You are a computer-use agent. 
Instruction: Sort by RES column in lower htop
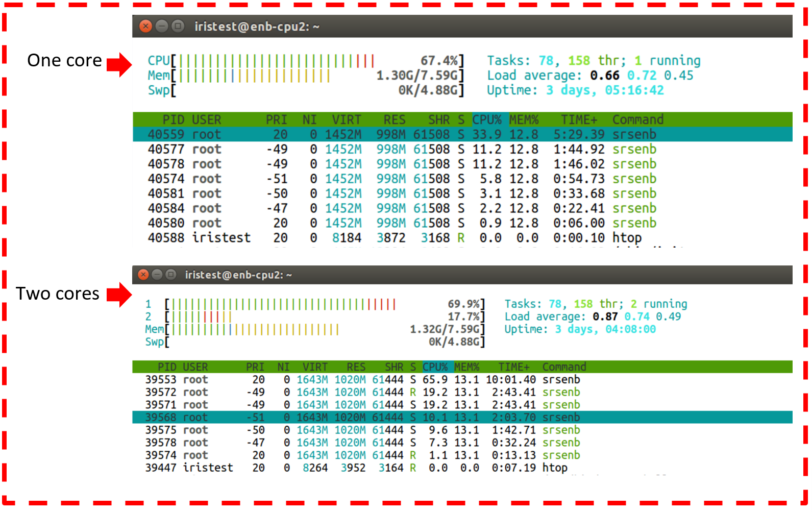click(x=356, y=367)
